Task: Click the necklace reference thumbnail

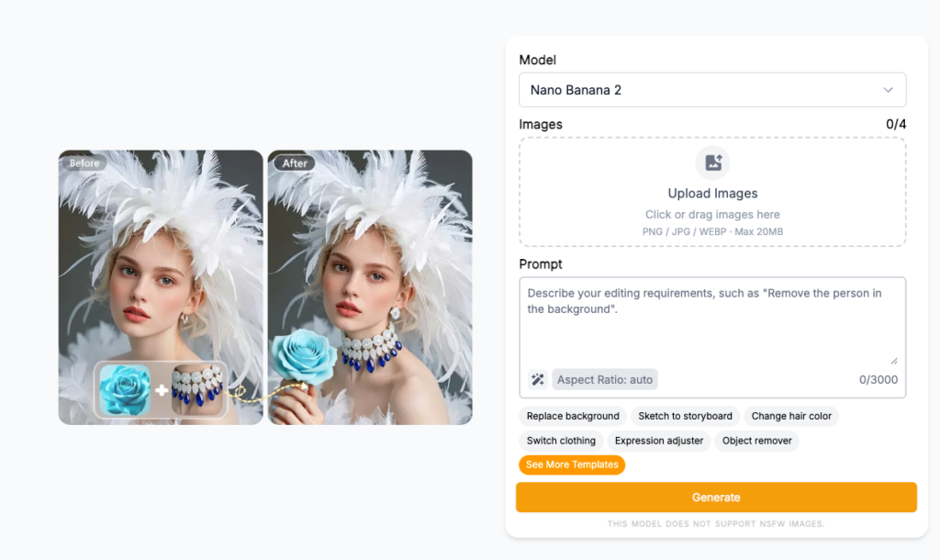Action: [198, 390]
